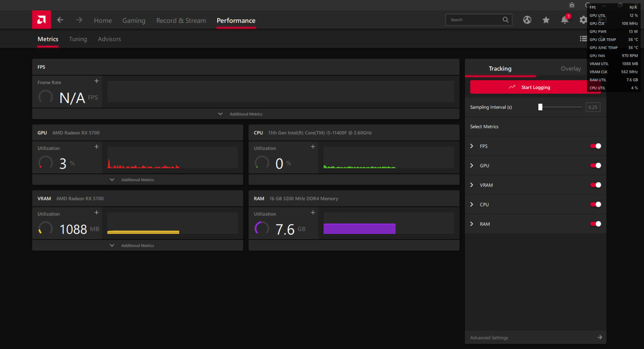
Task: Open the web browser globe icon
Action: click(x=527, y=20)
